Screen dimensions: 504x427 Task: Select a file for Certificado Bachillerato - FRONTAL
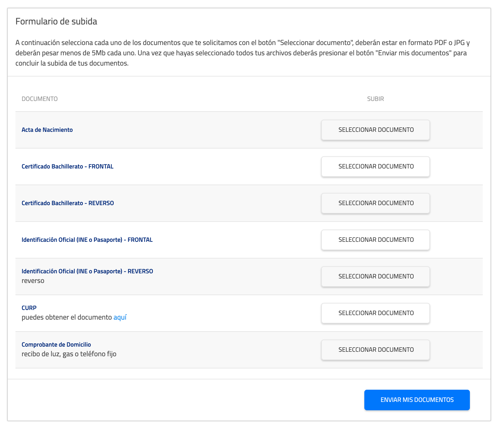pyautogui.click(x=375, y=167)
